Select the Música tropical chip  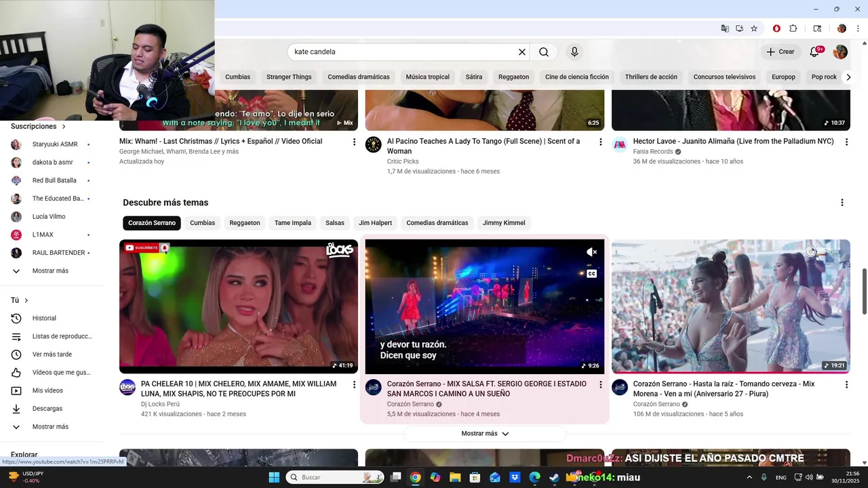pos(428,77)
